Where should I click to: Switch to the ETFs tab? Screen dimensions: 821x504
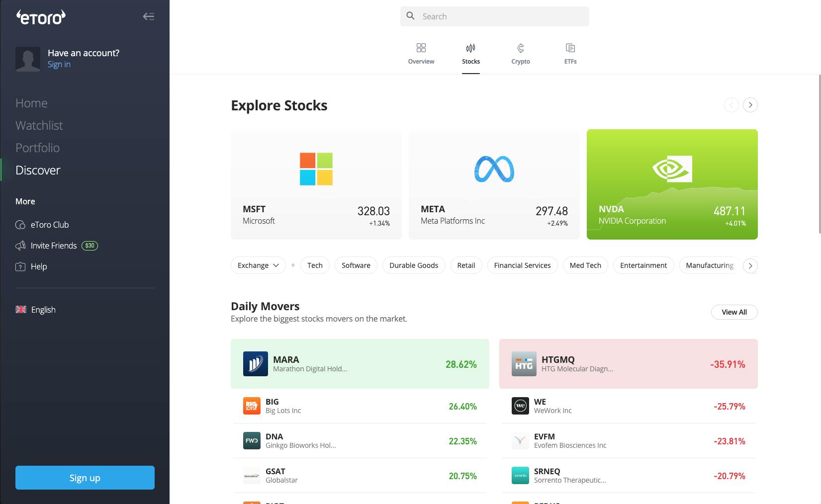tap(570, 54)
